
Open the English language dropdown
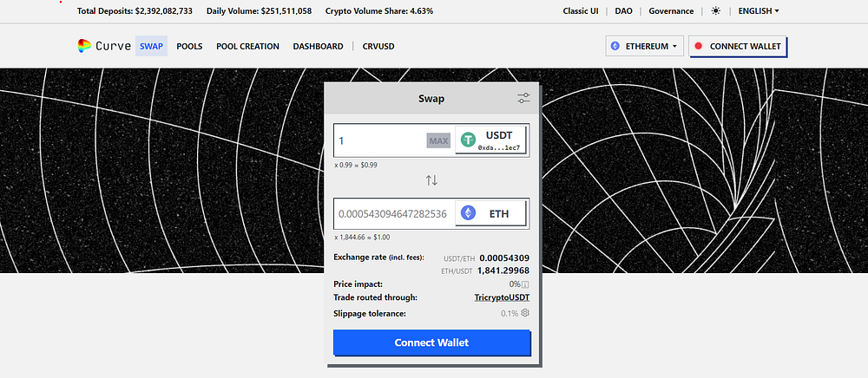759,11
